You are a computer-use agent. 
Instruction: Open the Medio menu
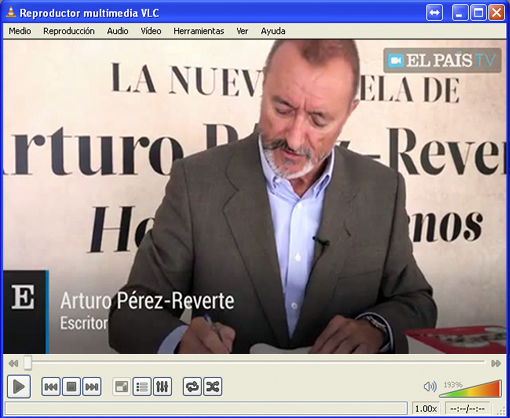[x=20, y=31]
